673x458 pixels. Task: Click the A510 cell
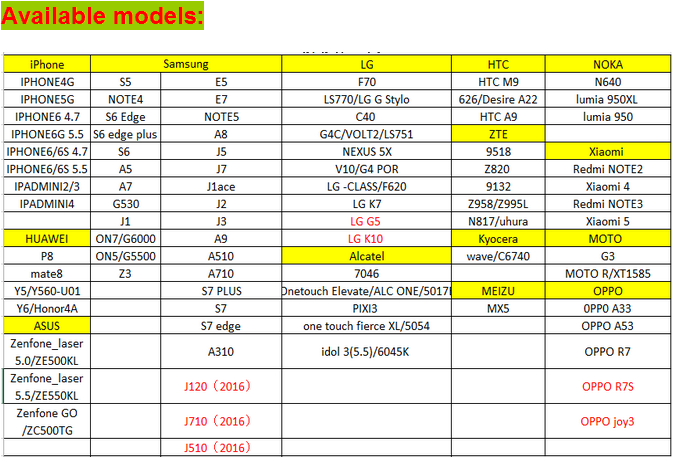click(221, 256)
